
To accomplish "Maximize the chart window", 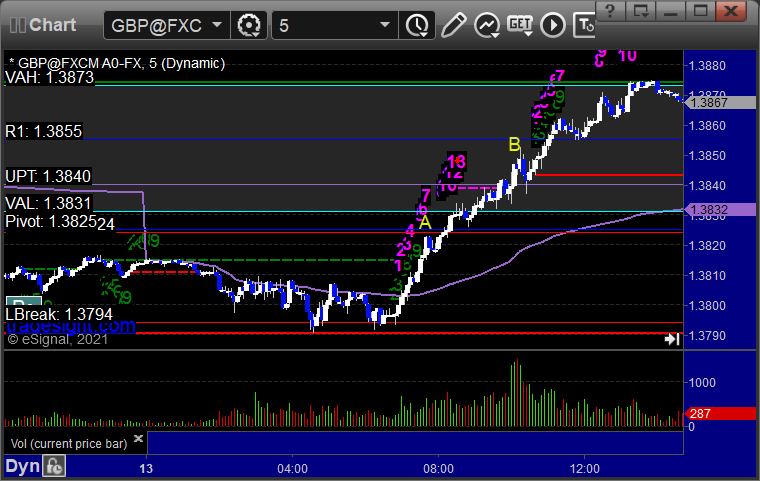I will tap(700, 10).
